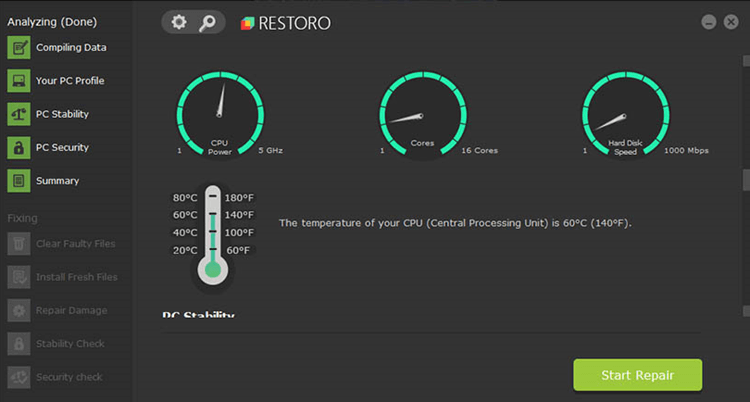The image size is (750, 402).
Task: Select the PC Security padlock icon
Action: coord(19,147)
